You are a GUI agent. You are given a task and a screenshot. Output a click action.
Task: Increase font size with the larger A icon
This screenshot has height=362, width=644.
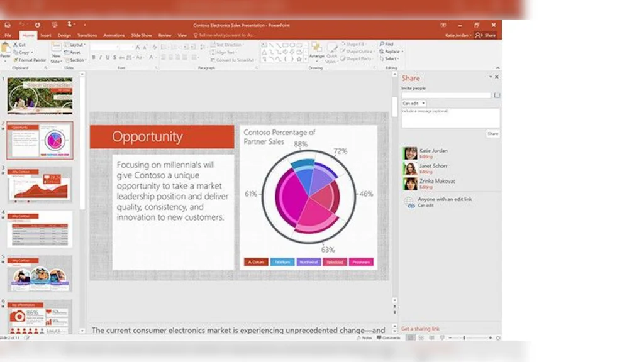click(138, 47)
